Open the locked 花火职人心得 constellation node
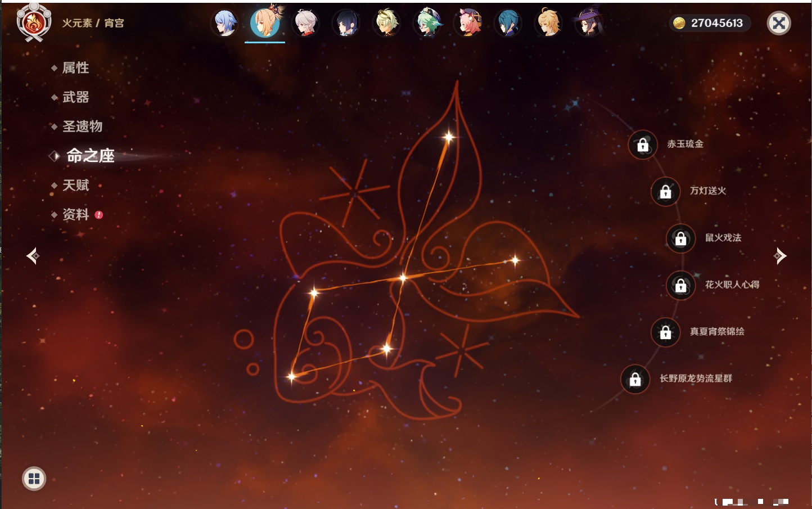The height and width of the screenshot is (509, 812). point(681,285)
